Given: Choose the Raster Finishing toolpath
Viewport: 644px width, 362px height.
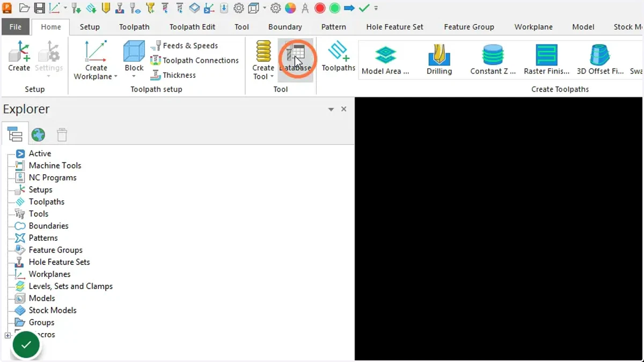Looking at the screenshot, I should tap(546, 60).
